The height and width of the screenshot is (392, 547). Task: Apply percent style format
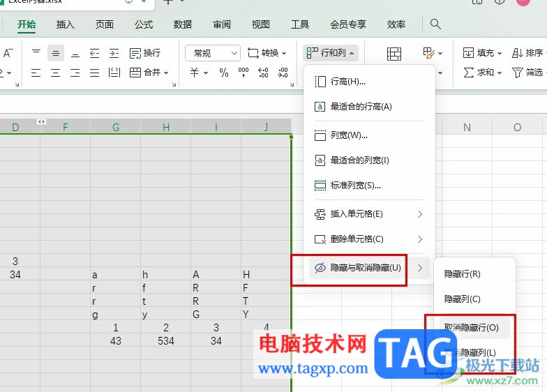click(223, 73)
